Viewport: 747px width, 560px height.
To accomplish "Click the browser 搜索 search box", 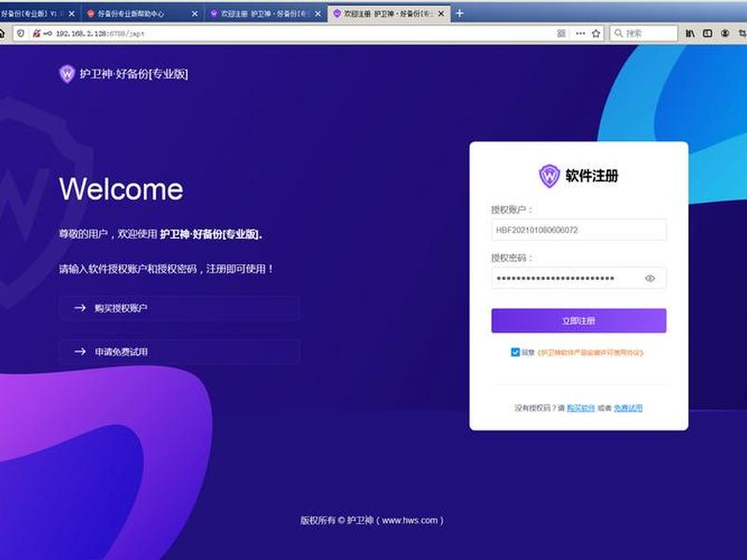I will pyautogui.click(x=643, y=34).
